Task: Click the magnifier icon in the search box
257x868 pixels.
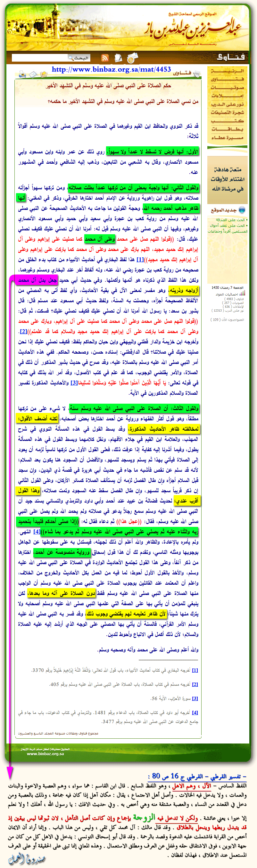Action: click(x=70, y=58)
